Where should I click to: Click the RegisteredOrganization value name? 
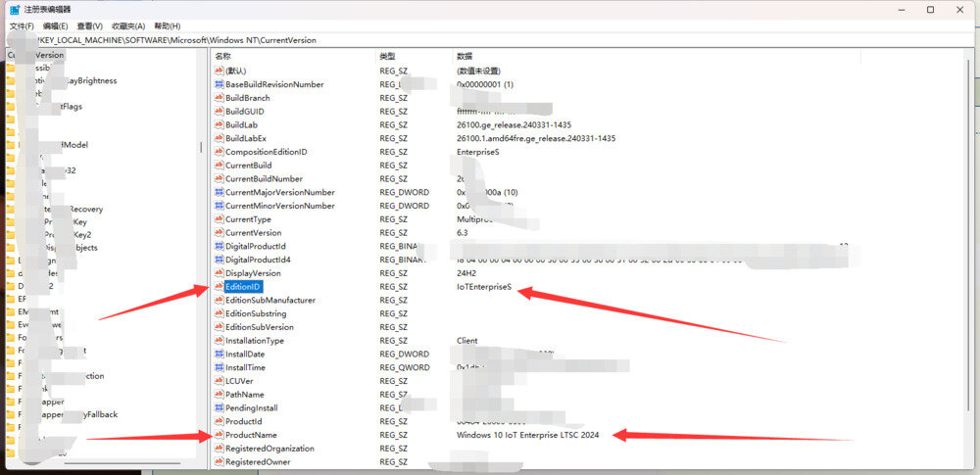coord(270,449)
